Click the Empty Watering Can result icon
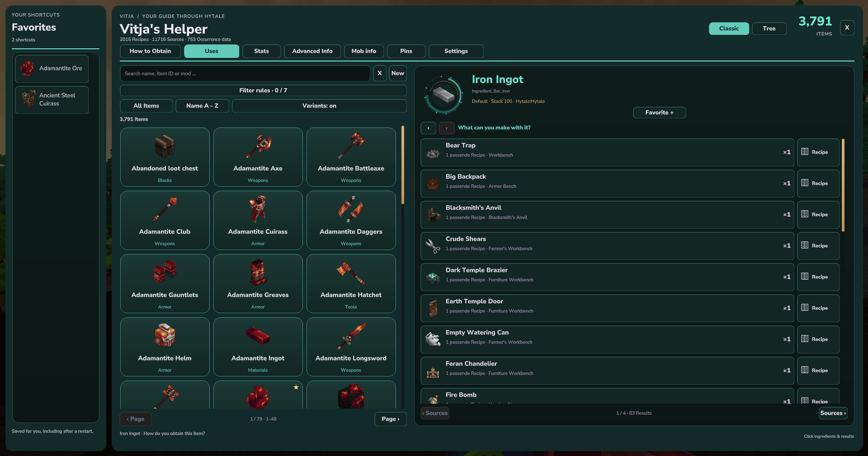This screenshot has width=868, height=456. (x=433, y=339)
